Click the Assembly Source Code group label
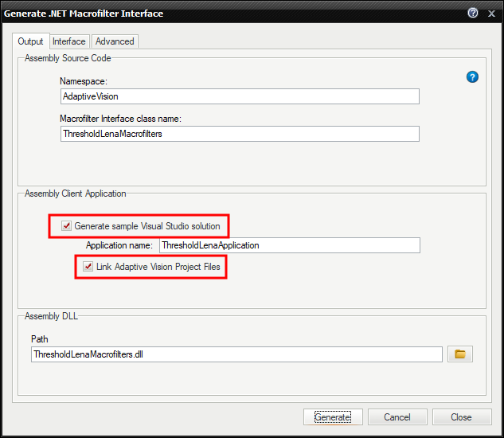Viewport: 504px width, 438px height. pyautogui.click(x=68, y=58)
